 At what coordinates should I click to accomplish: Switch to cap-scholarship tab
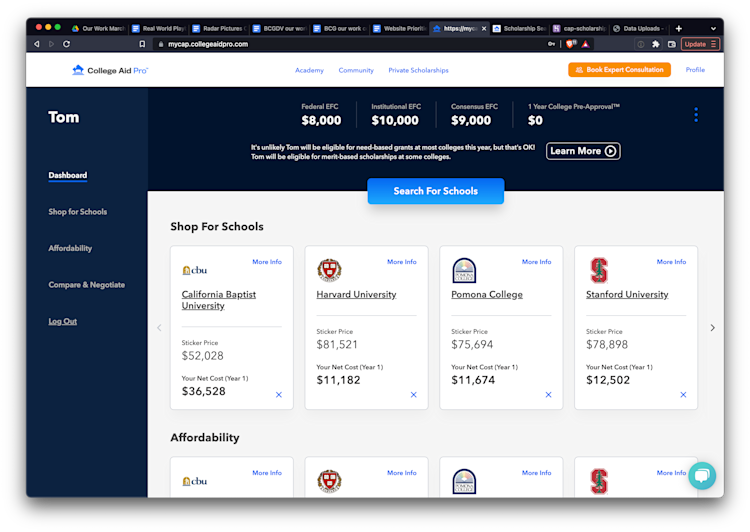[580, 29]
